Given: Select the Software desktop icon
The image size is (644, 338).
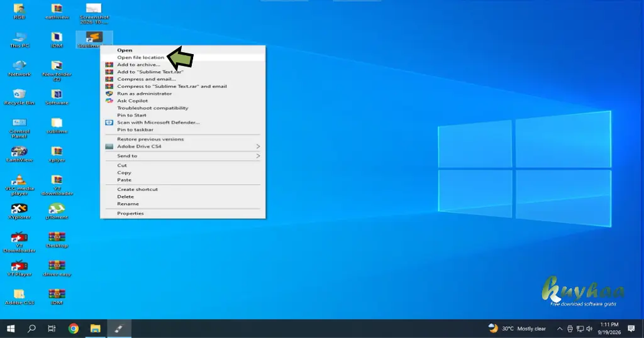Looking at the screenshot, I should tap(57, 97).
